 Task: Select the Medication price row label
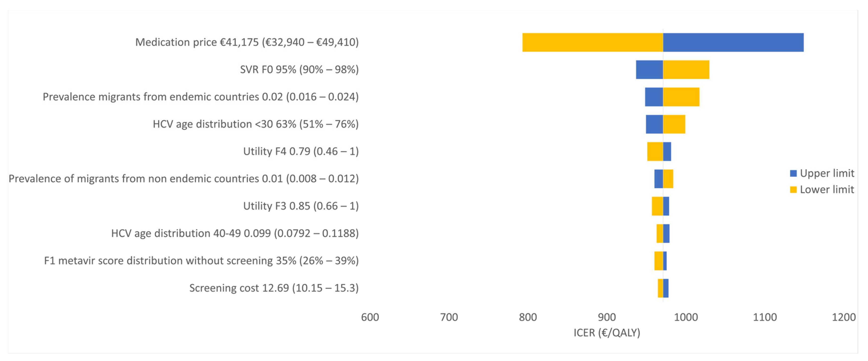[247, 42]
